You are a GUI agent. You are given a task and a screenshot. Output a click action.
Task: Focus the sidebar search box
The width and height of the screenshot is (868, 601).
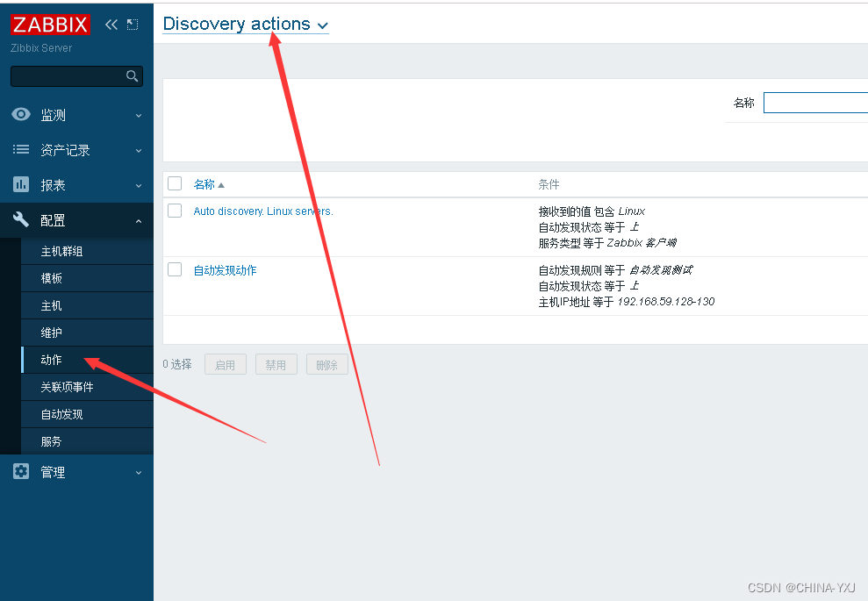click(x=76, y=75)
